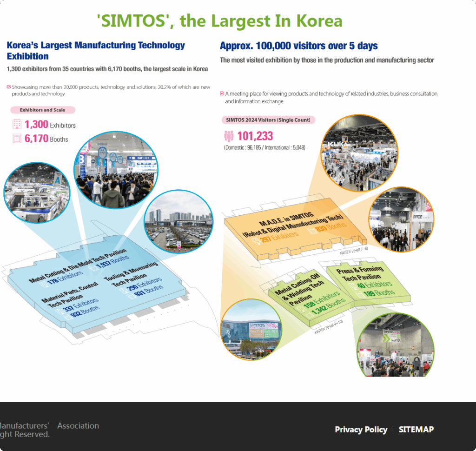Click the pink checkmark bullet before 'A meeting place'
The width and height of the screenshot is (476, 451).
[x=222, y=93]
